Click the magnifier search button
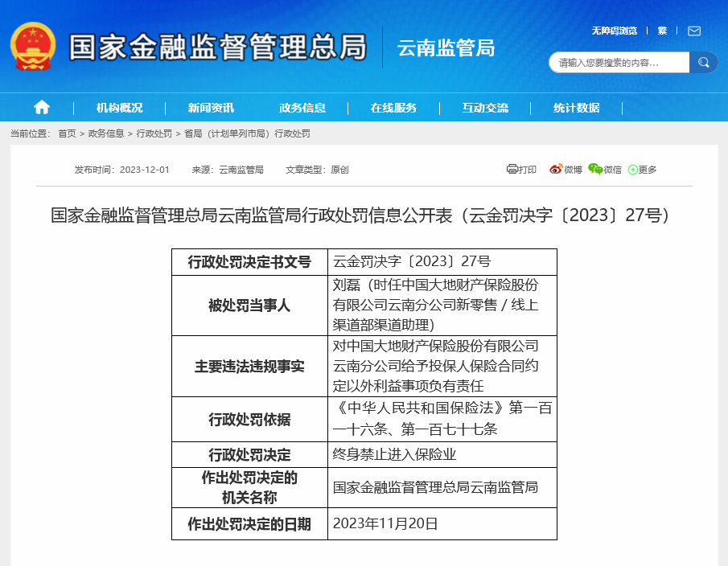Viewport: 728px width, 566px height. coord(703,62)
